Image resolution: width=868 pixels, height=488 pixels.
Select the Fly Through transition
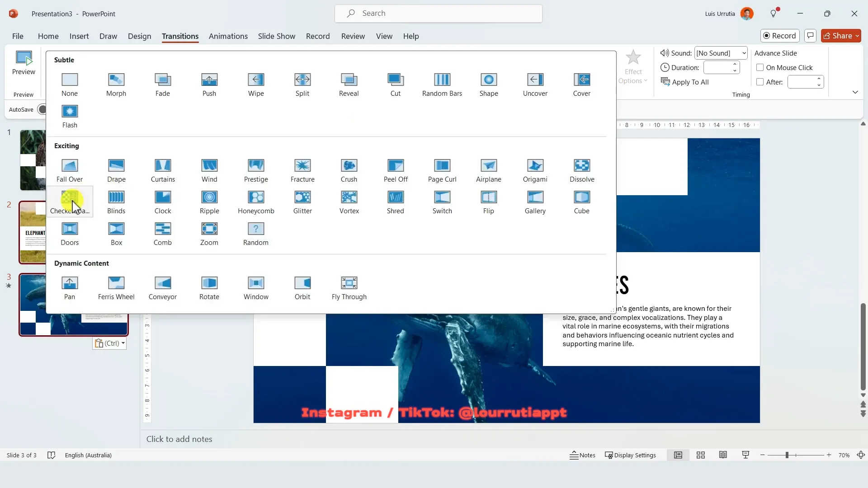coord(349,288)
